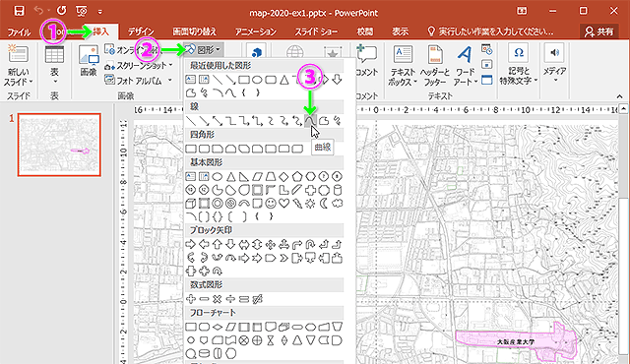Image resolution: width=630 pixels, height=364 pixels.
Task: Click the ブロック矢印 section header
Action: pyautogui.click(x=264, y=230)
